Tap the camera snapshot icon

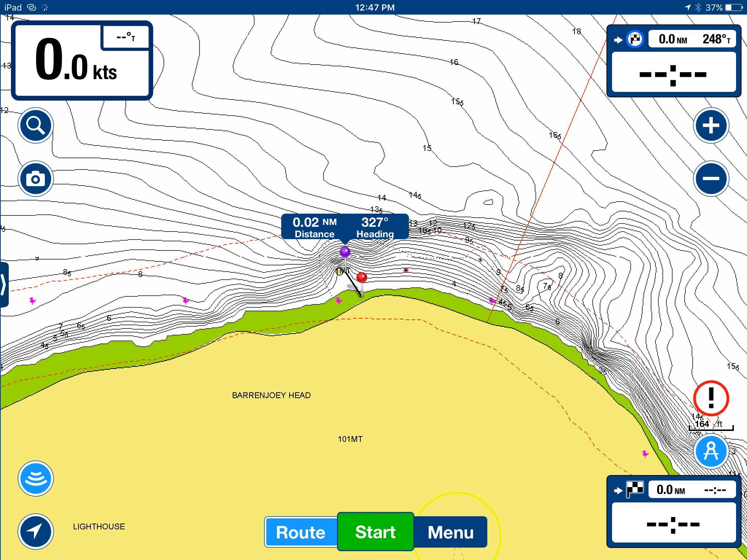point(36,179)
